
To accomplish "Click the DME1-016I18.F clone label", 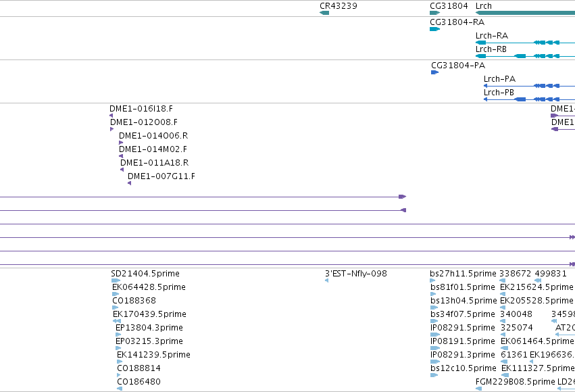I will tap(141, 109).
